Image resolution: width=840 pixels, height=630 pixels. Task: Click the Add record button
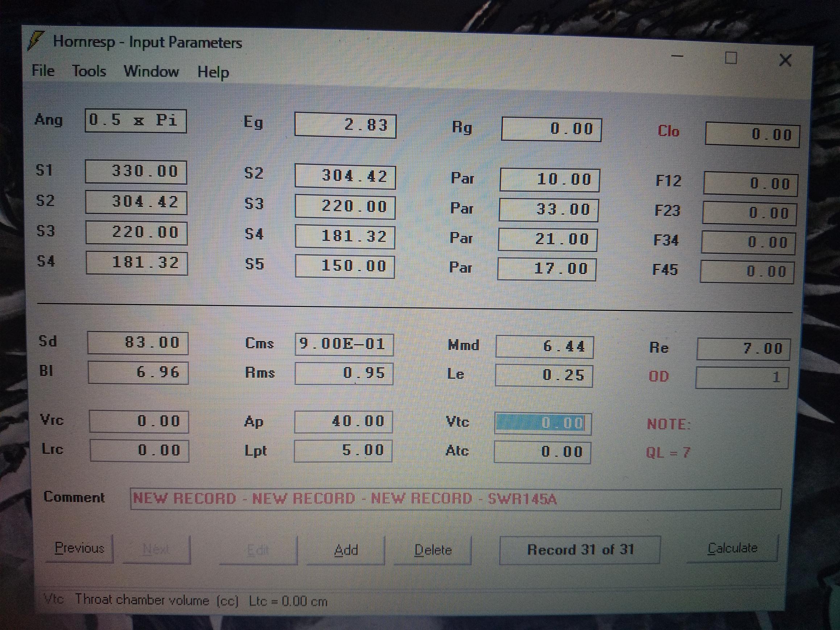[x=346, y=550]
